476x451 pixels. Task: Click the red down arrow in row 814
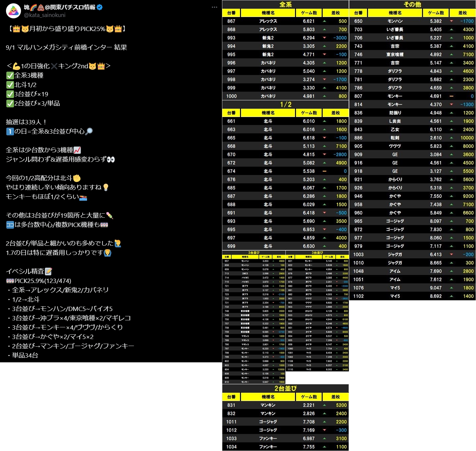tap(451, 104)
